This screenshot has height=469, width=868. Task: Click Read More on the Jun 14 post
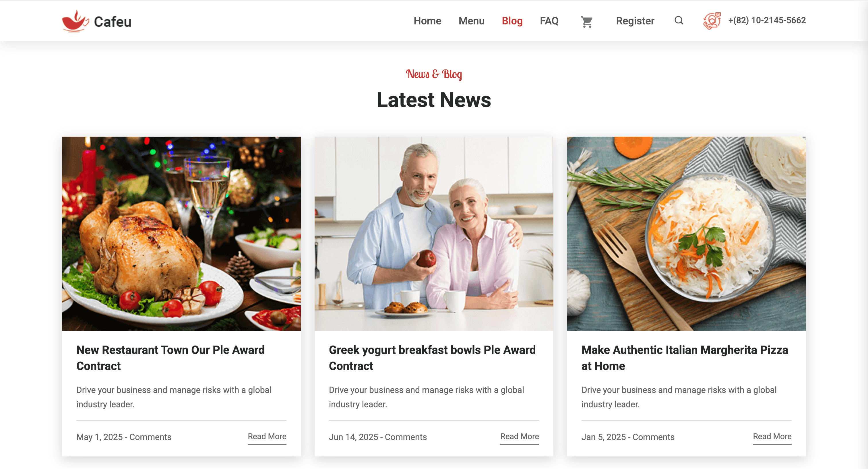(520, 437)
